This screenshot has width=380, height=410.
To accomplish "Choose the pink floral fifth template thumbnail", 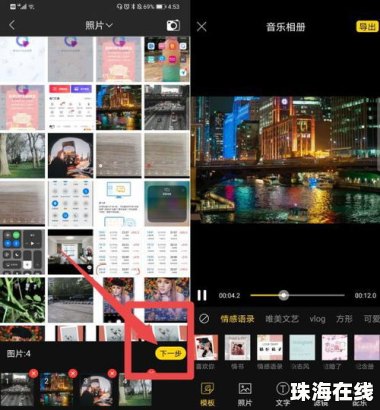I will (x=334, y=348).
